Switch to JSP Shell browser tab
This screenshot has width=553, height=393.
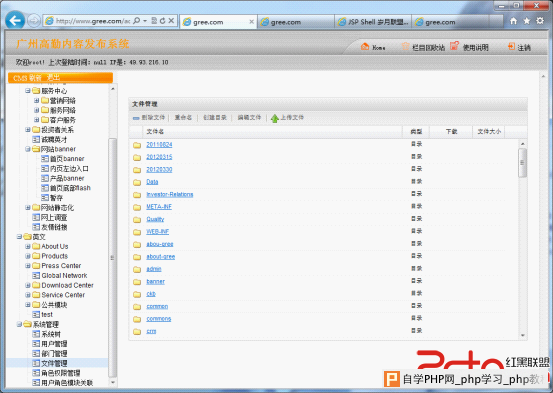pyautogui.click(x=372, y=22)
